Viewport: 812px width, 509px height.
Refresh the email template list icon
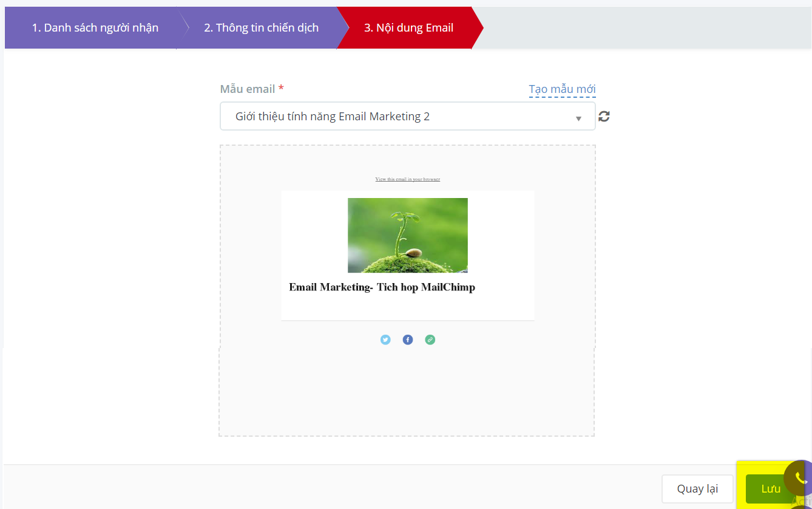pyautogui.click(x=604, y=116)
